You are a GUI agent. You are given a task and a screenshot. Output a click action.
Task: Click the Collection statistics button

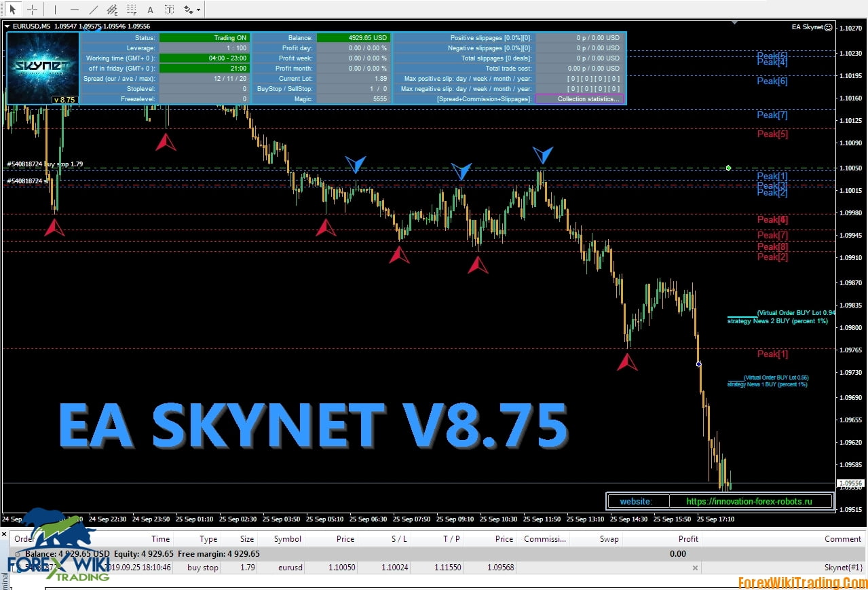click(x=579, y=99)
